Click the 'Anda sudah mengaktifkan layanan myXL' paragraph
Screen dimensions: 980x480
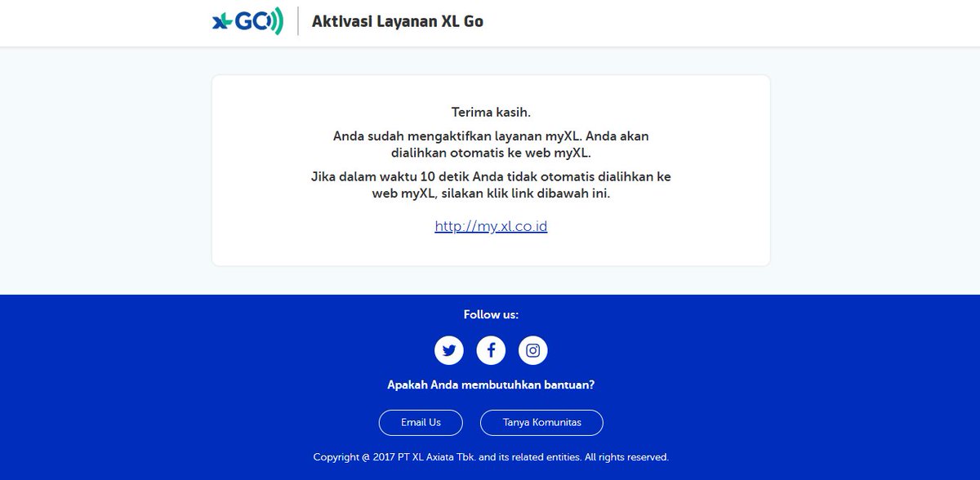click(491, 144)
